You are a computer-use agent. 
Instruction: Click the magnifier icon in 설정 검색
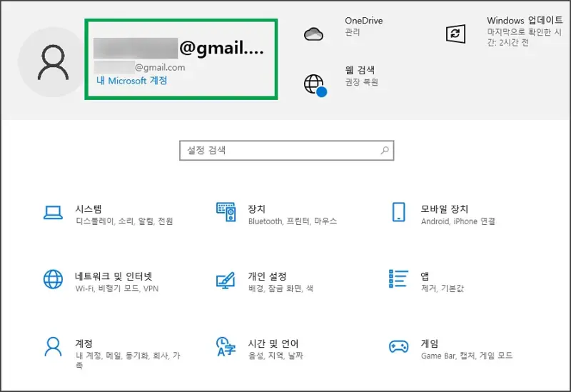[x=385, y=150]
